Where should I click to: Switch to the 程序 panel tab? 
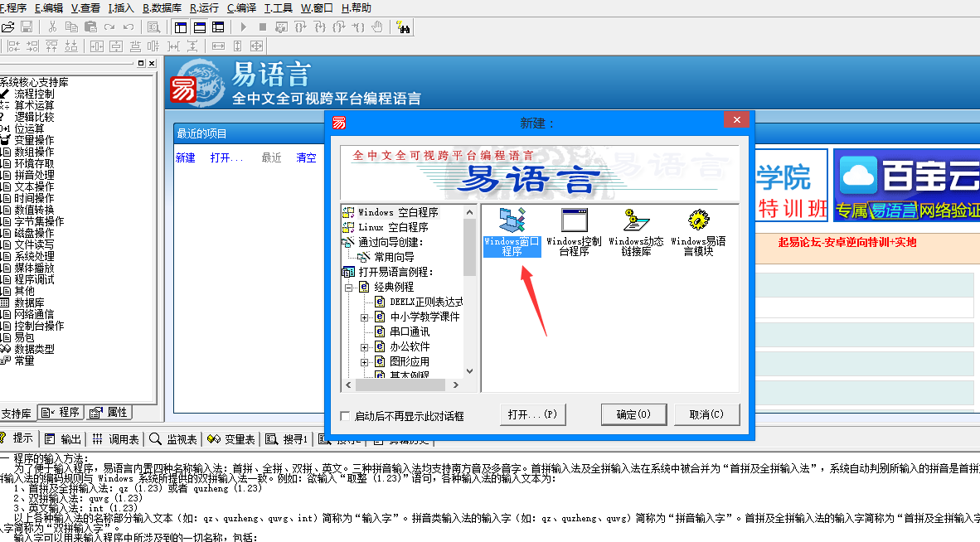tap(61, 413)
